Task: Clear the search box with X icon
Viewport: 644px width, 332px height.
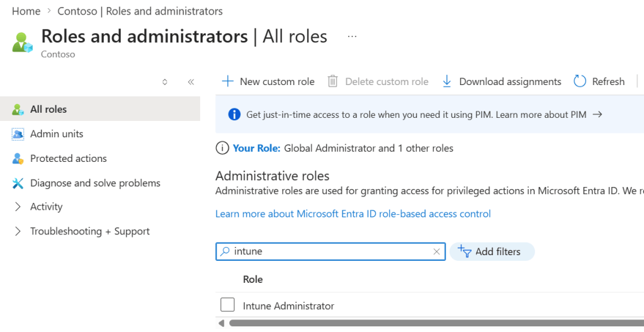Action: [436, 251]
